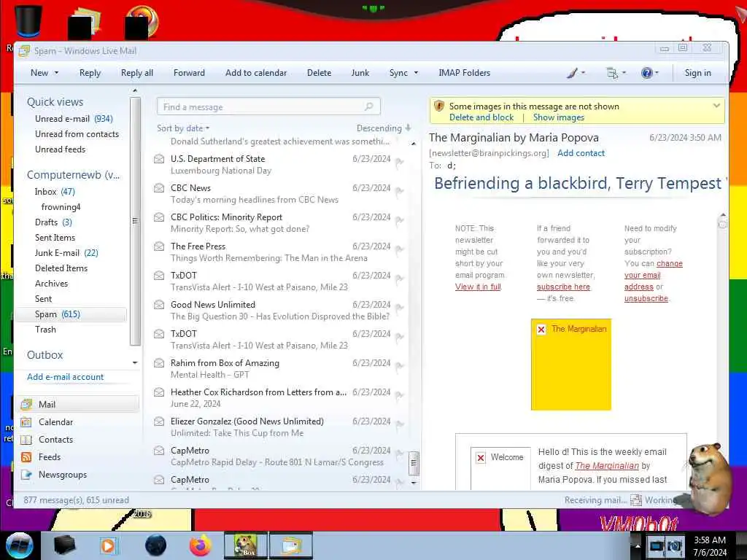Click Forward in the toolbar
747x560 pixels.
pos(189,73)
